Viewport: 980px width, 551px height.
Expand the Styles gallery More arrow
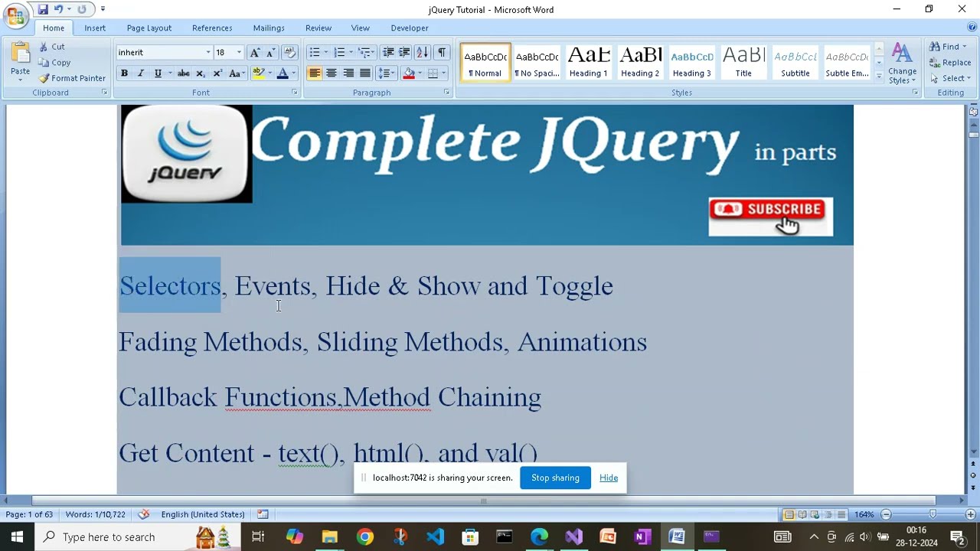point(879,77)
